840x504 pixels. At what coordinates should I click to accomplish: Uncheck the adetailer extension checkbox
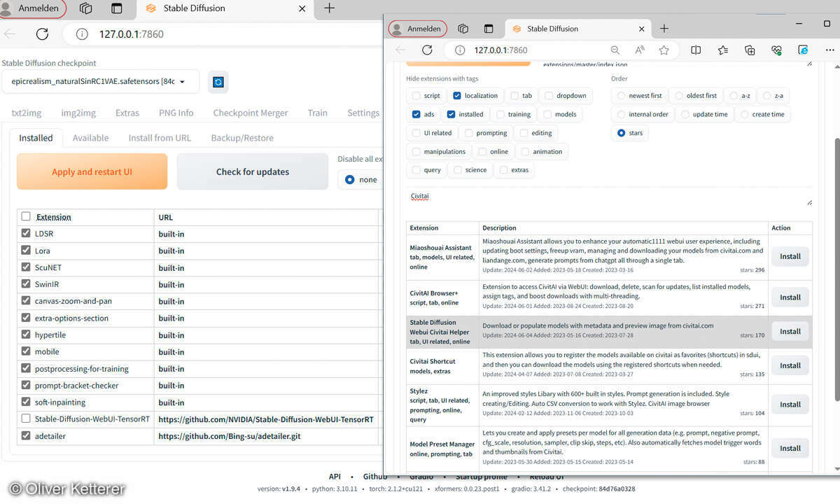pos(26,435)
